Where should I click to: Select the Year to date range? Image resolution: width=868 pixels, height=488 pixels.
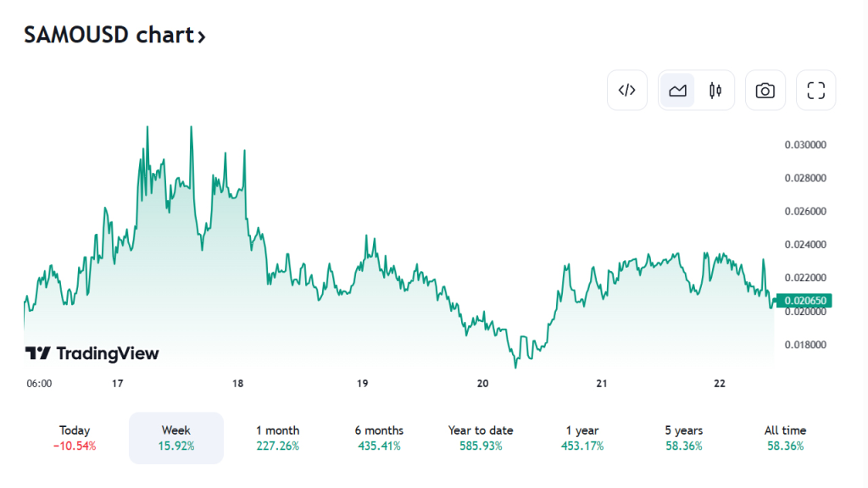pyautogui.click(x=481, y=438)
